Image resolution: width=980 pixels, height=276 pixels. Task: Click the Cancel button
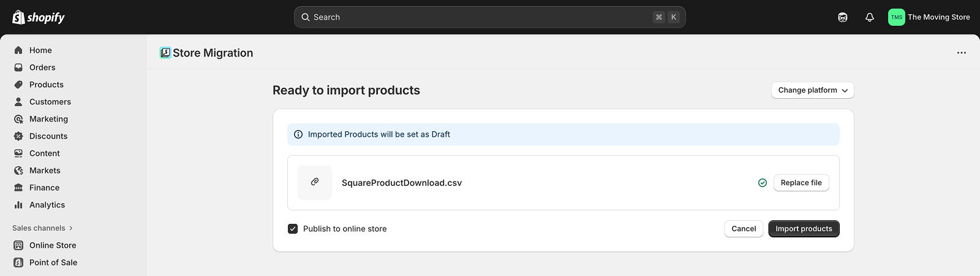(744, 229)
